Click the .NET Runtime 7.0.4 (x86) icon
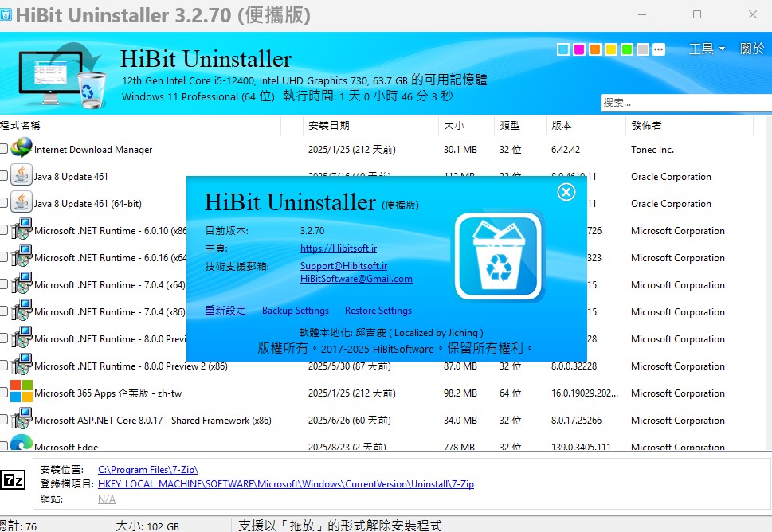 (x=22, y=310)
